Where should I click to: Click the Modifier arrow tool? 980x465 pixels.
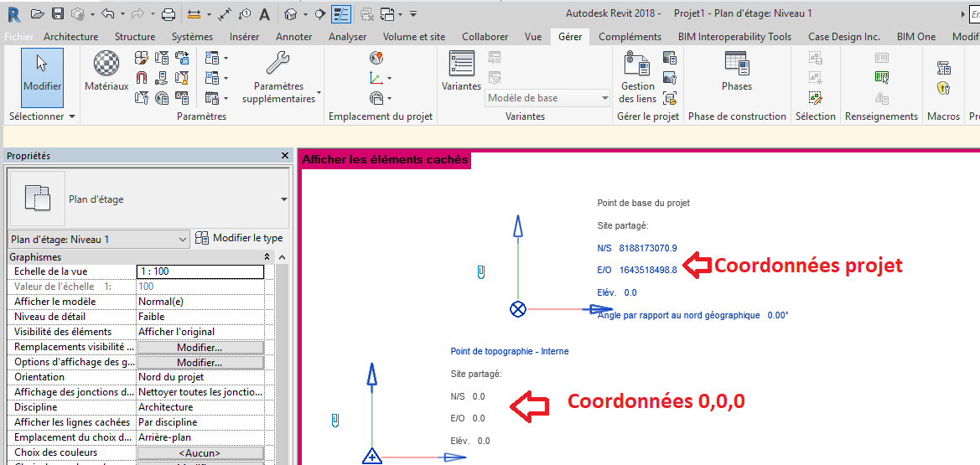click(x=42, y=77)
